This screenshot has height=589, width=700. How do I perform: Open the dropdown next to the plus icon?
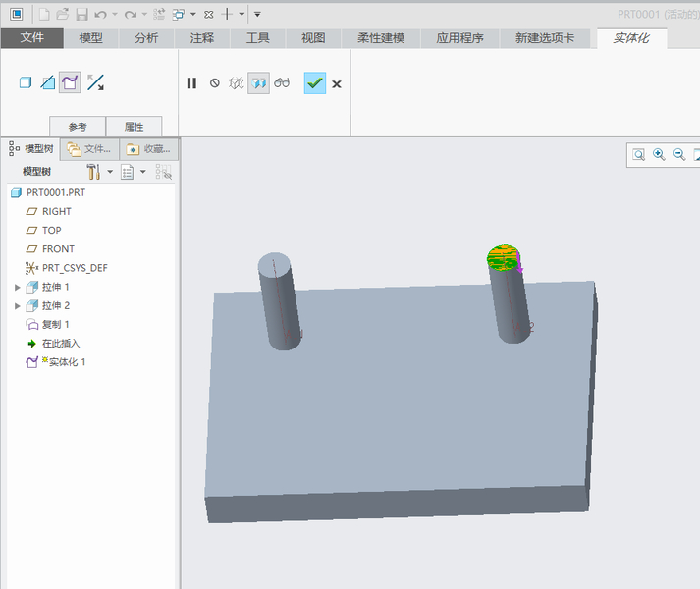tap(242, 15)
